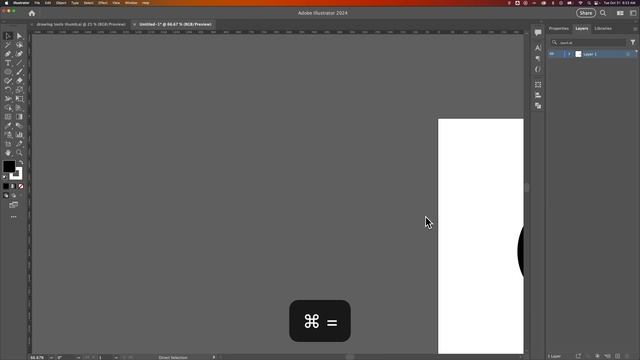
Task: Change the screen mode
Action: click(x=13, y=204)
